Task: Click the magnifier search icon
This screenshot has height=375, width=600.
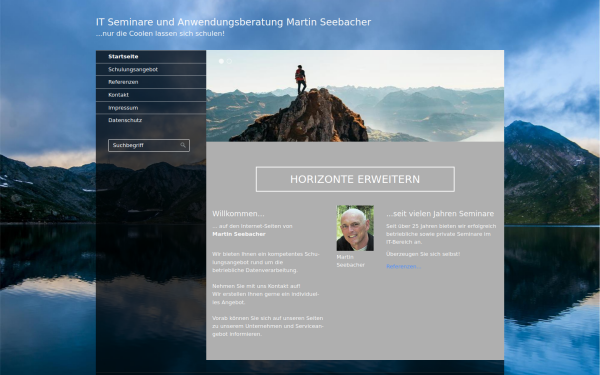Action: pos(183,145)
